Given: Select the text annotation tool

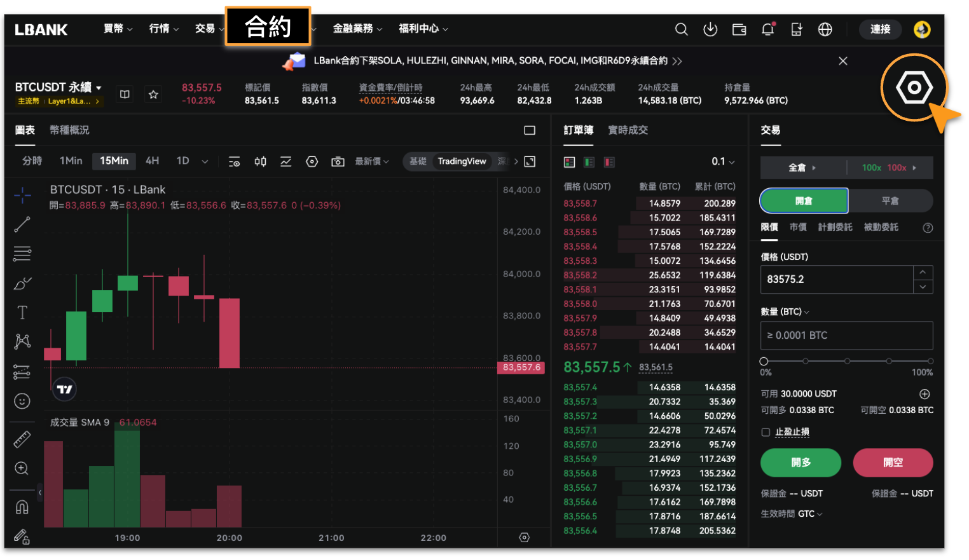Looking at the screenshot, I should click(22, 312).
